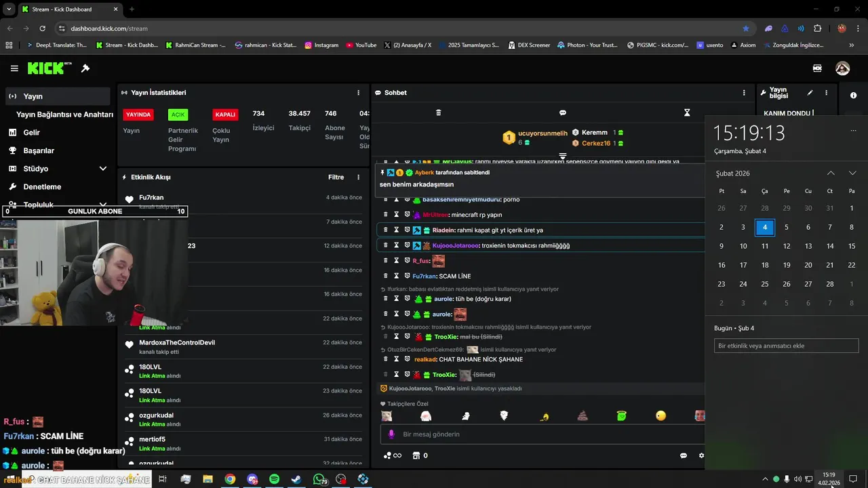Open Yayın bilgisi three-dot menu
The width and height of the screenshot is (868, 488).
(826, 93)
